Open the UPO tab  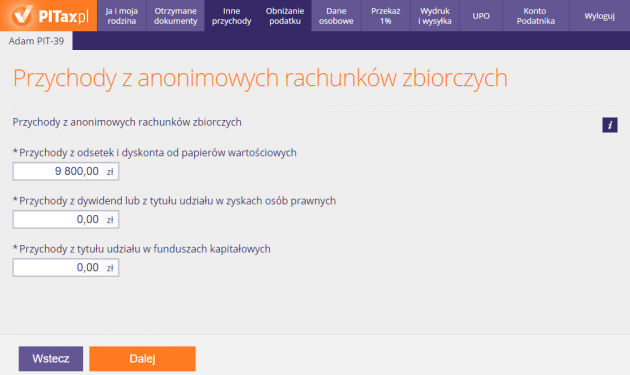pyautogui.click(x=481, y=16)
